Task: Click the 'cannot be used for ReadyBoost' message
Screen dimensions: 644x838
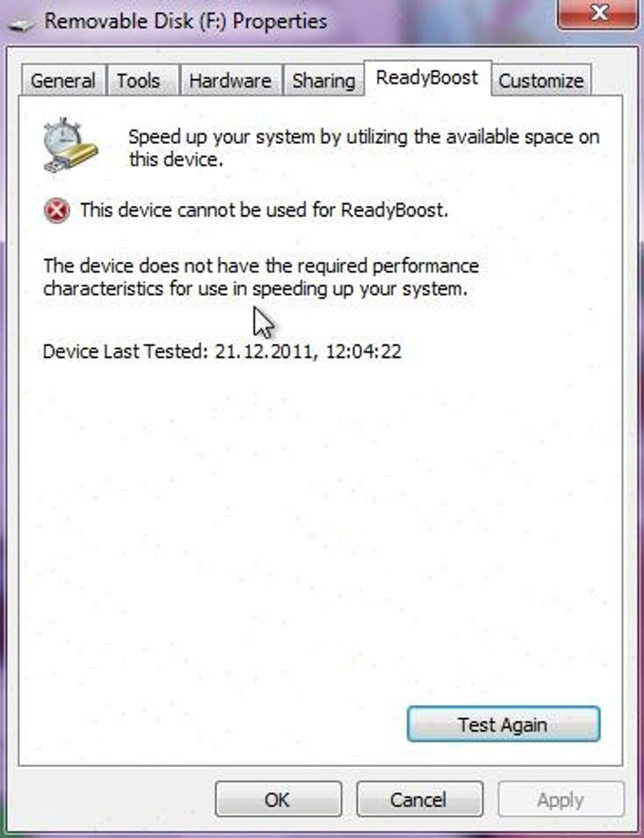Action: [264, 210]
